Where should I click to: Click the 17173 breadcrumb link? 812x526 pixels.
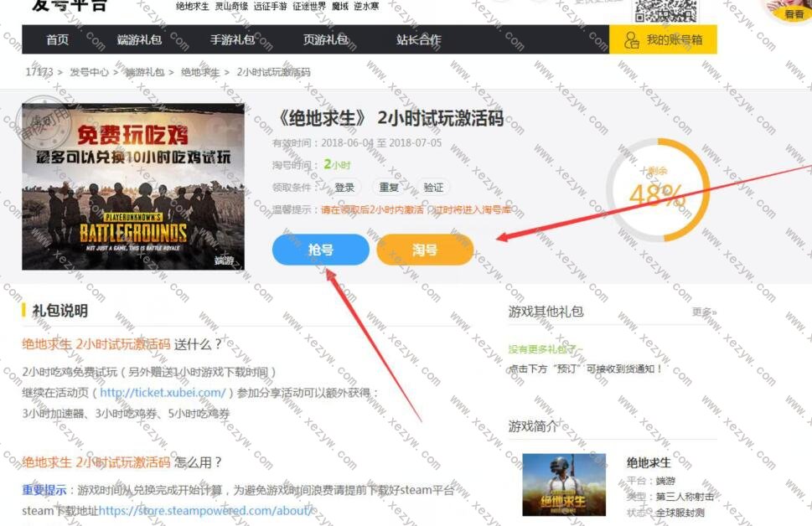(x=39, y=72)
